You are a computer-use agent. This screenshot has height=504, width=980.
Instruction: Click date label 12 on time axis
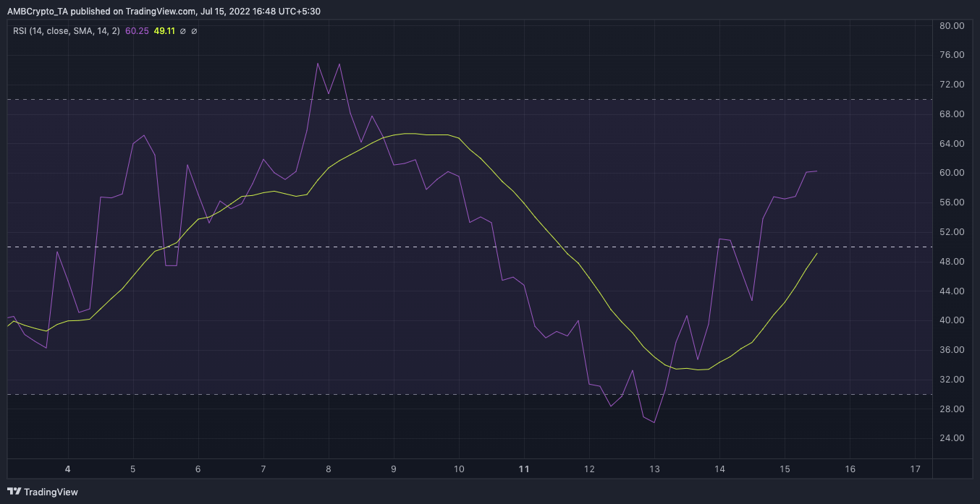[x=589, y=469]
